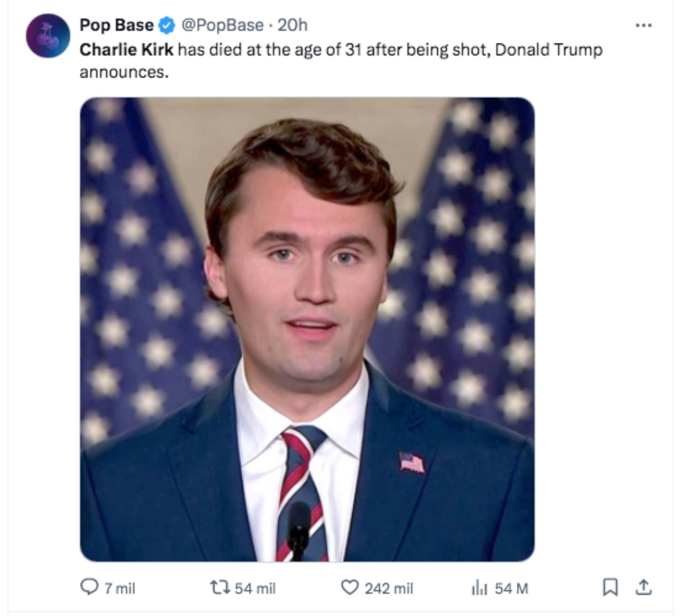
Task: Click the 54 mil reposts count
Action: click(255, 589)
